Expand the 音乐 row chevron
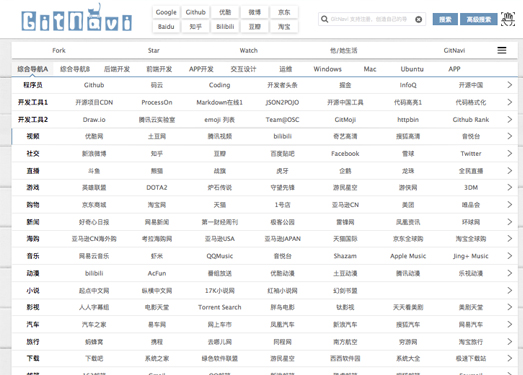Viewport: 523px width, 375px height. 509,256
